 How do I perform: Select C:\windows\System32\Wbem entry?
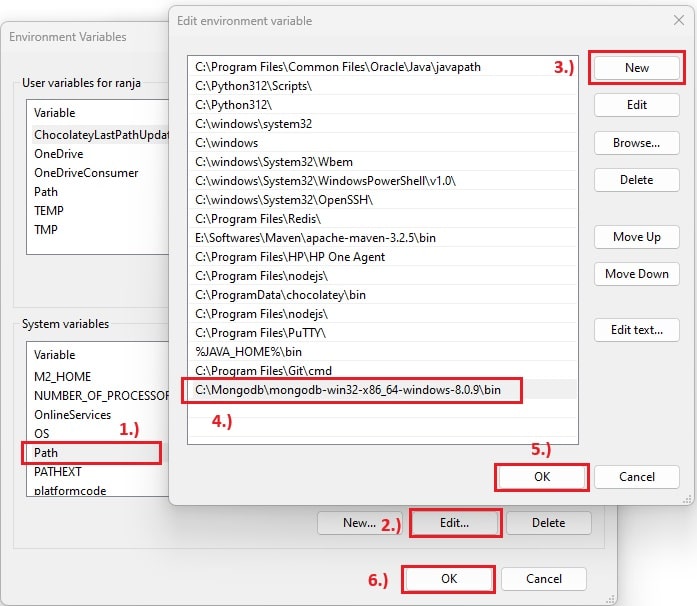point(382,162)
